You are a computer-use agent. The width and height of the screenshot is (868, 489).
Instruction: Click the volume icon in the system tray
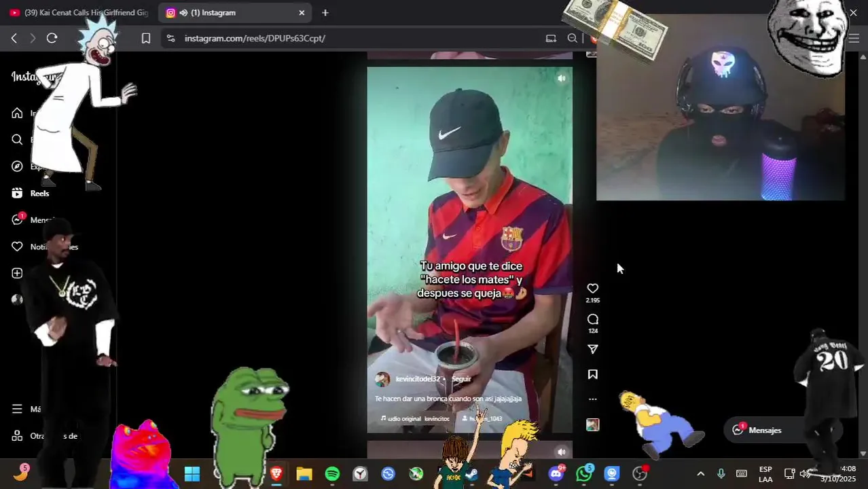tap(806, 473)
